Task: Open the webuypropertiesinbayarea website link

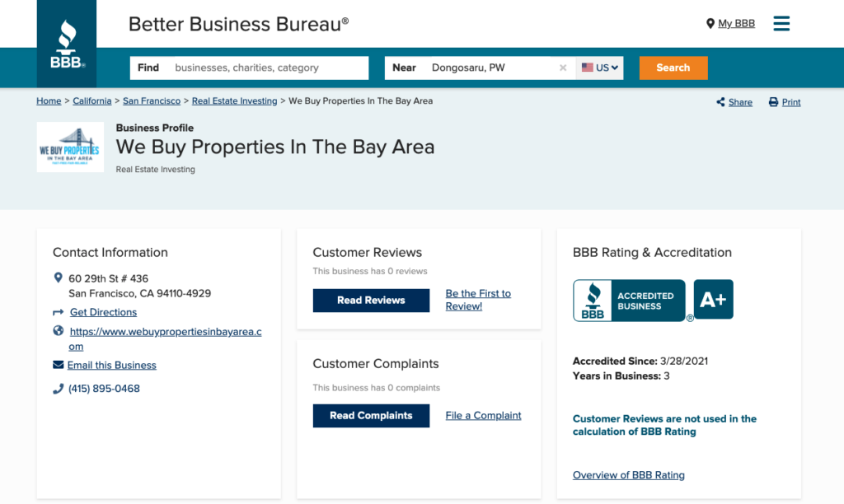Action: (165, 338)
